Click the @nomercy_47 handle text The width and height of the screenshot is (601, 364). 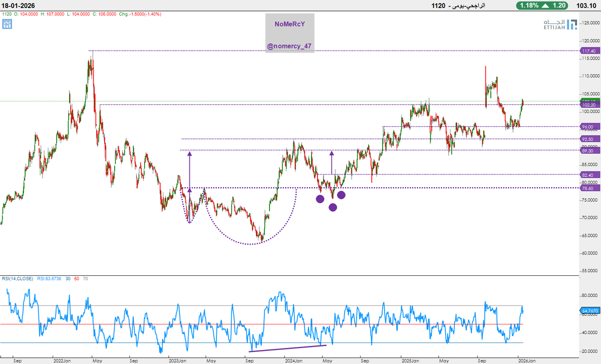289,46
